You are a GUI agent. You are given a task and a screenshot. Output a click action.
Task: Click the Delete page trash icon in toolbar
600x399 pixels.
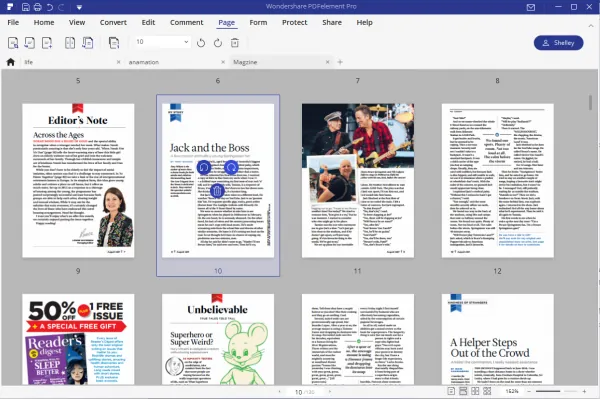(x=235, y=43)
